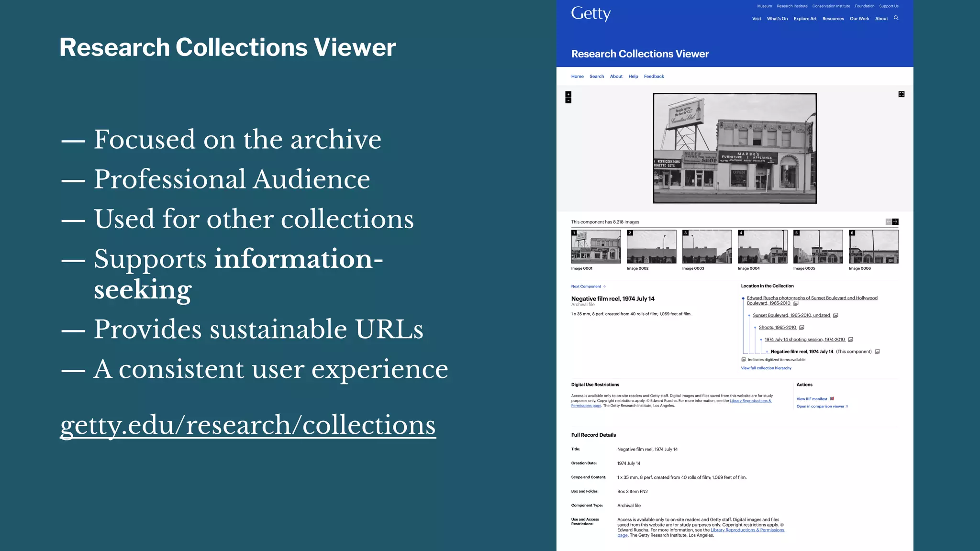This screenshot has width=980, height=551.
Task: Open Library Reproductions link under Digital Use Restrictions
Action: pos(751,401)
